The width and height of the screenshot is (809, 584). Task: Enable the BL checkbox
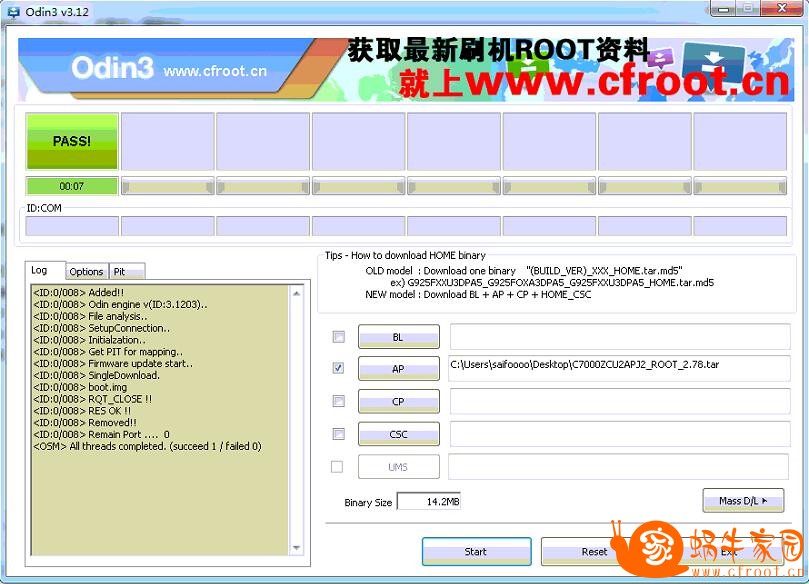click(338, 337)
